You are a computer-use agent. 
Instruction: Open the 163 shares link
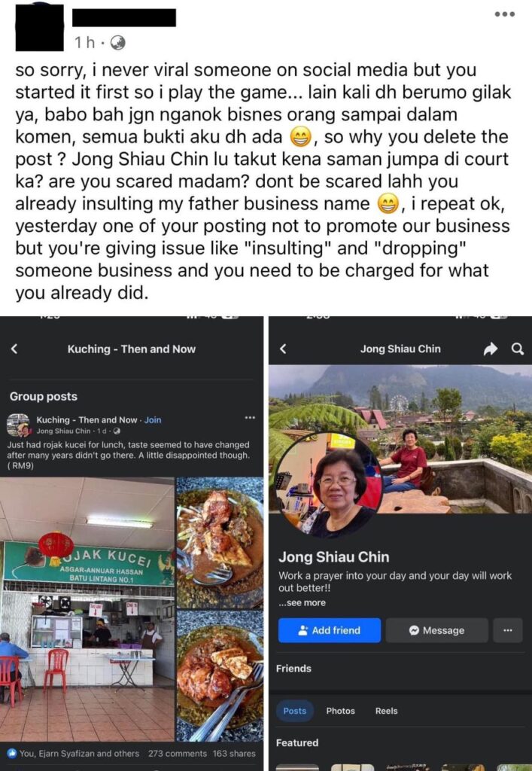(234, 753)
